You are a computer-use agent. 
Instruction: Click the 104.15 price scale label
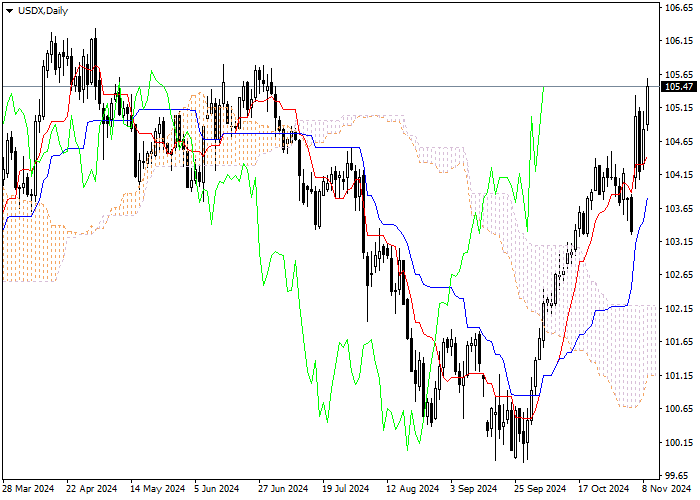coord(679,175)
